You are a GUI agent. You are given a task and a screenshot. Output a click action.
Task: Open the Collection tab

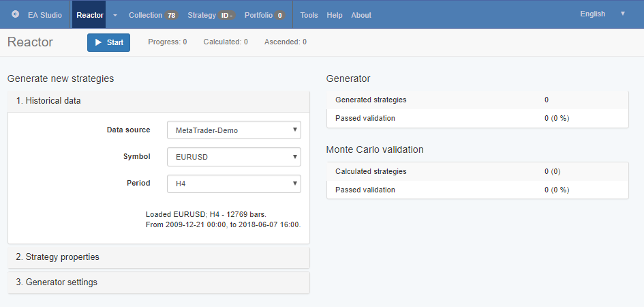(145, 15)
